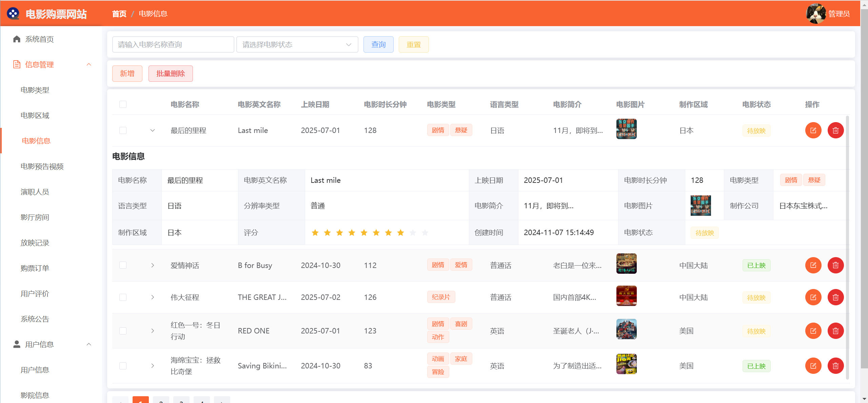This screenshot has height=403, width=868.
Task: Click the 批量删除 button
Action: point(170,74)
